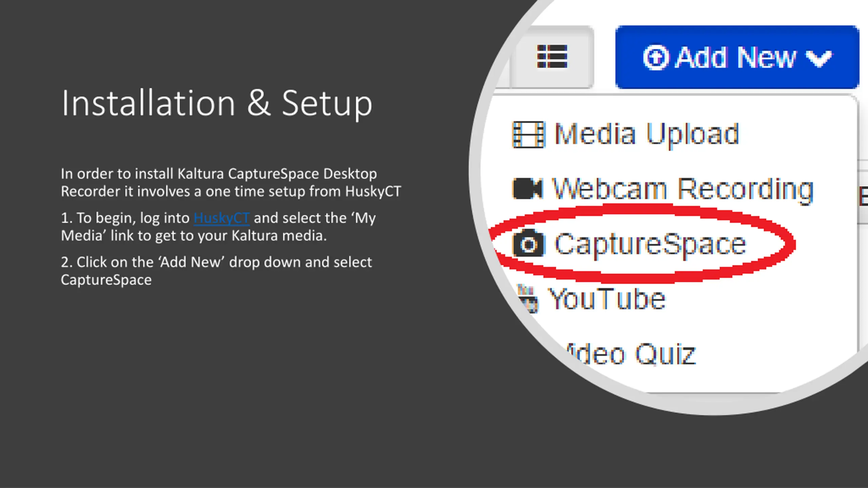Click the step 2 instruction text

216,271
